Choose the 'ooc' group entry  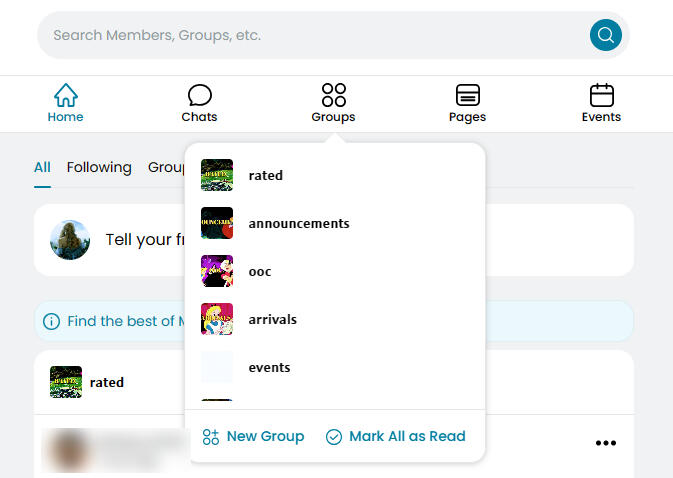[x=259, y=271]
